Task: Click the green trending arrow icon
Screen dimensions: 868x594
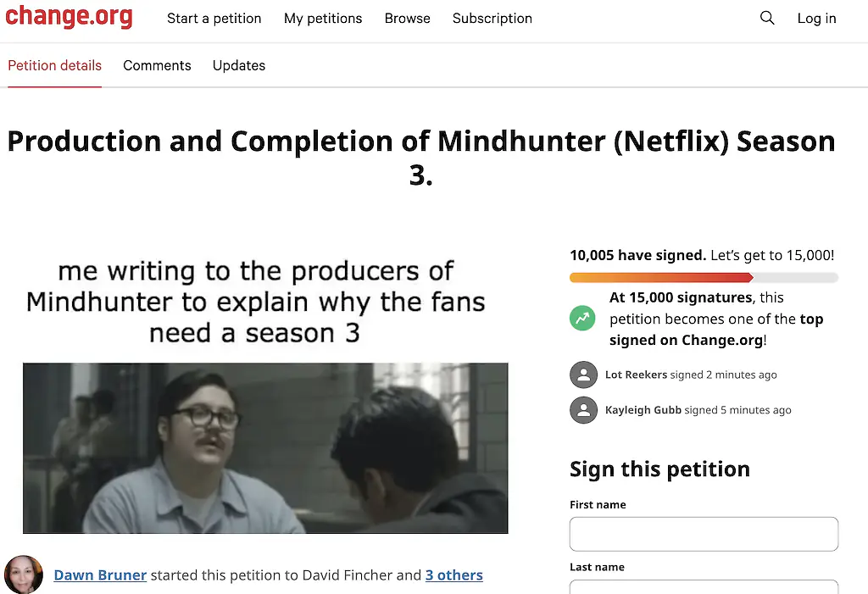Action: coord(582,319)
